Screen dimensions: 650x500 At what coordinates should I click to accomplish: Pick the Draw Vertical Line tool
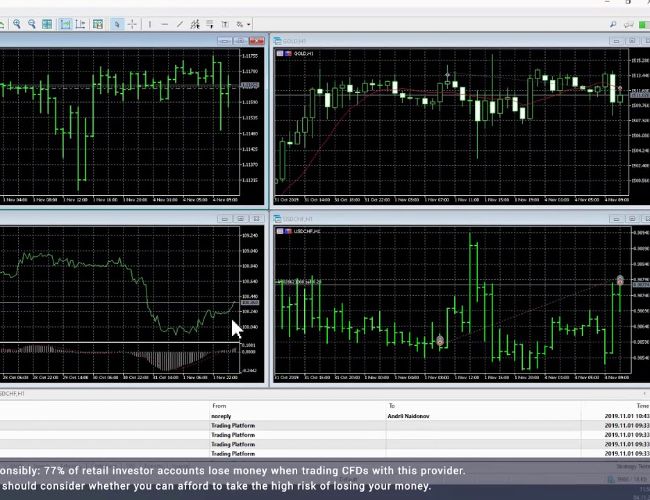(x=150, y=24)
